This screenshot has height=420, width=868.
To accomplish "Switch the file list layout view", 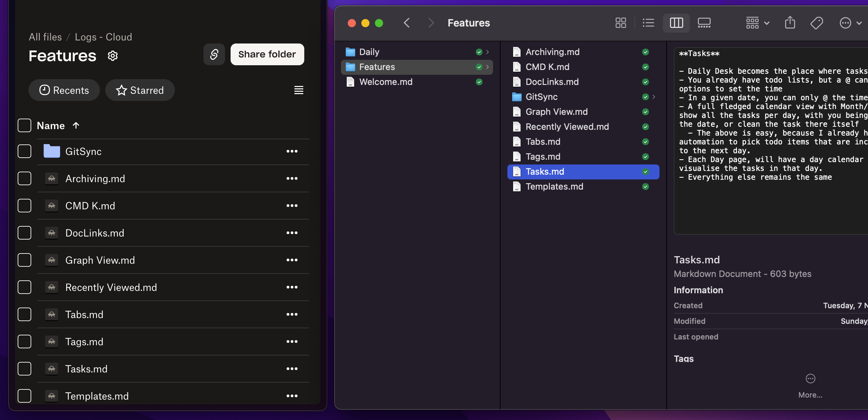I will point(298,90).
